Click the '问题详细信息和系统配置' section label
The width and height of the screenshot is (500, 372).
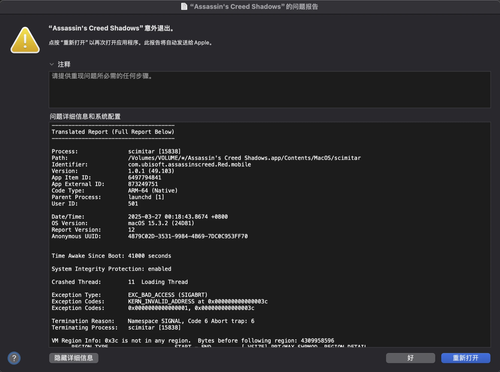tap(85, 116)
